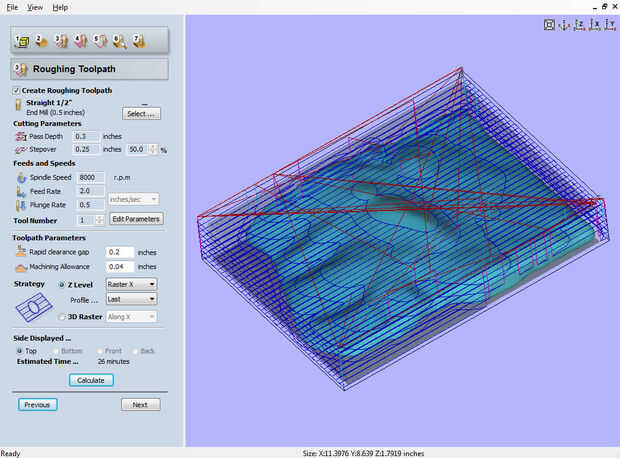Restore the window using title bar button
The image size is (620, 458).
[x=605, y=7]
